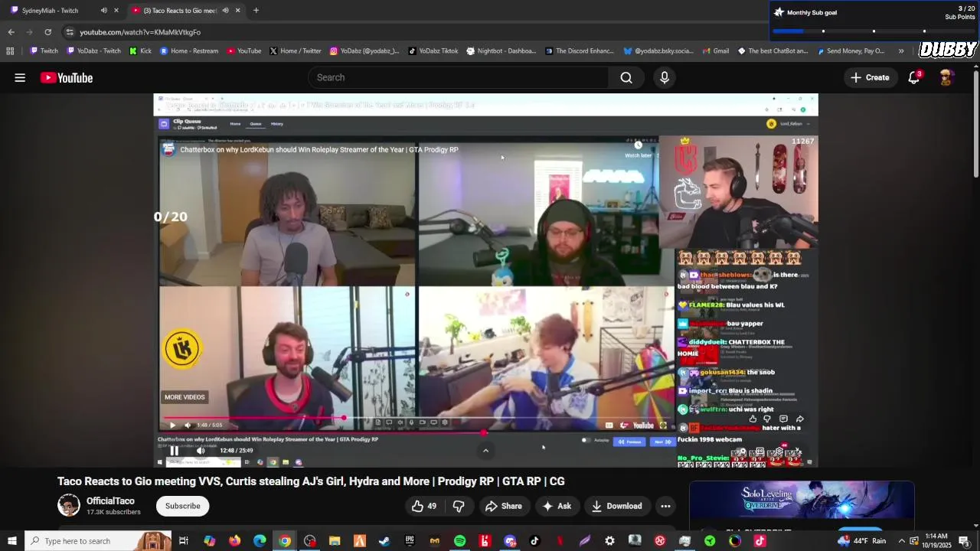
Task: Start voice search with the microphone
Action: click(665, 77)
